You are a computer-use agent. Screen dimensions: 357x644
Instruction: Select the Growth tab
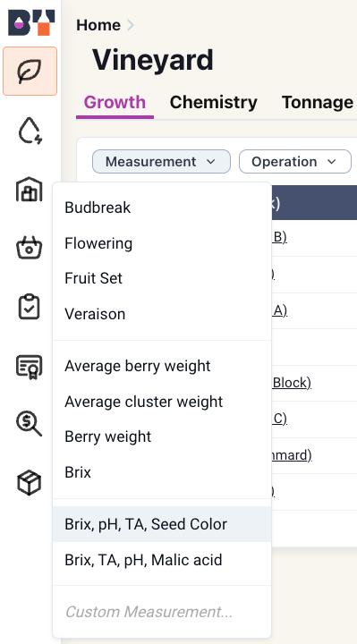(115, 102)
